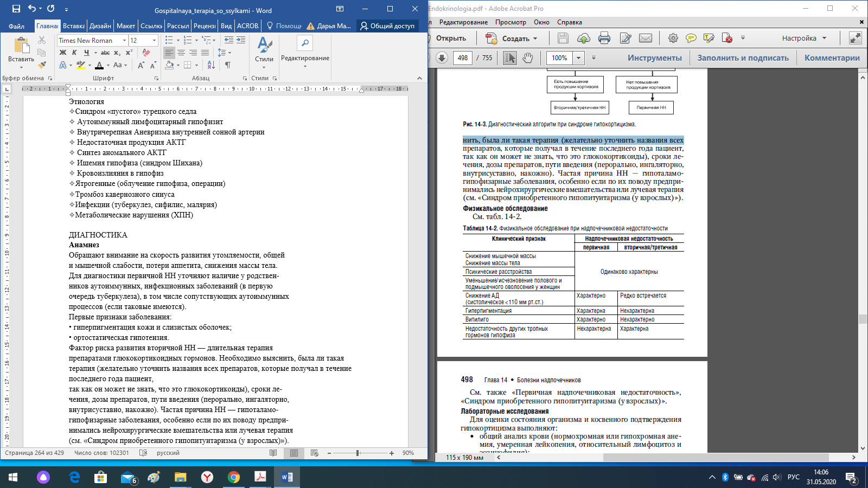Click Создать button in Acrobat

[510, 38]
